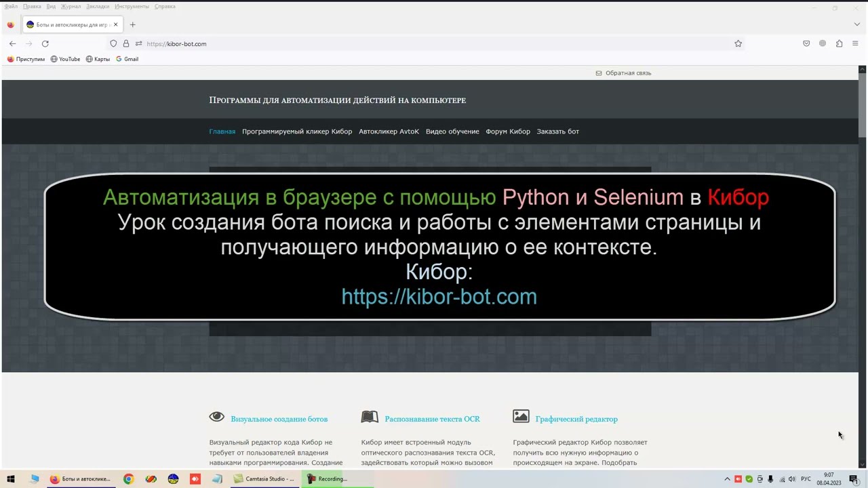This screenshot has height=488, width=868.
Task: Open the YouTube bookmark
Action: (65, 59)
